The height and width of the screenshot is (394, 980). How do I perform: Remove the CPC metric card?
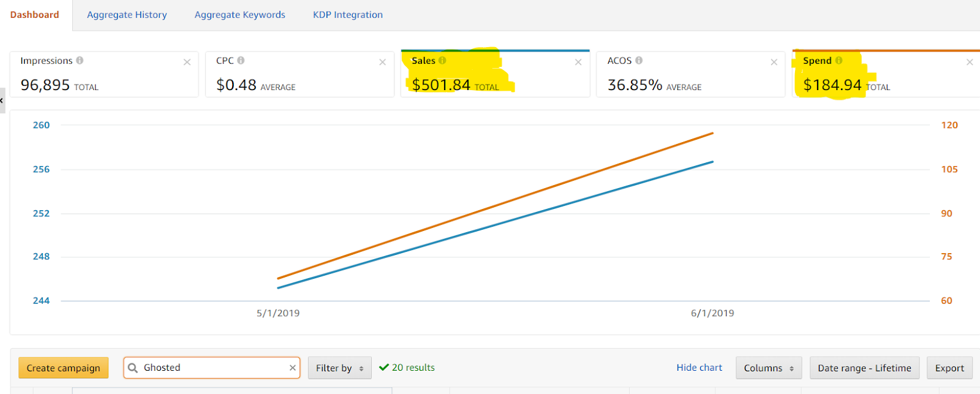point(382,62)
